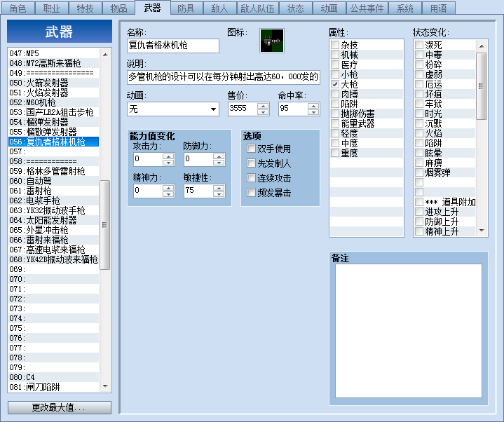This screenshot has width=504, height=422.
Task: Open the 公共事件 tab
Action: click(x=367, y=8)
